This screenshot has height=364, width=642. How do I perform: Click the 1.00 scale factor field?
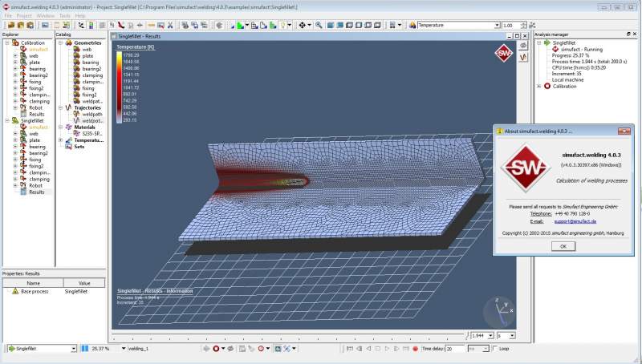[510, 26]
